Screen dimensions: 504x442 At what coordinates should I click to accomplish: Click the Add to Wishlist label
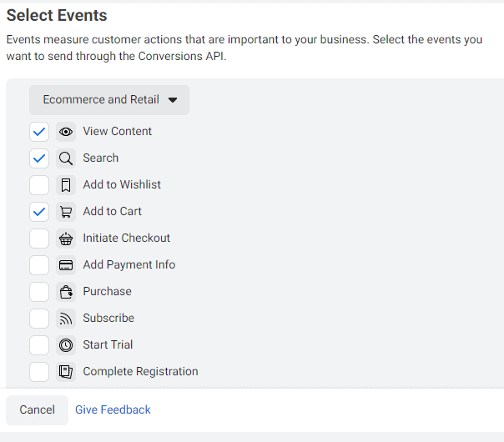click(122, 184)
